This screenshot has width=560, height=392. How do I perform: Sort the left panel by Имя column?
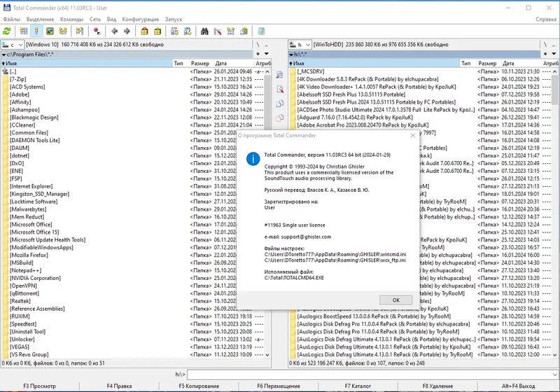87,63
